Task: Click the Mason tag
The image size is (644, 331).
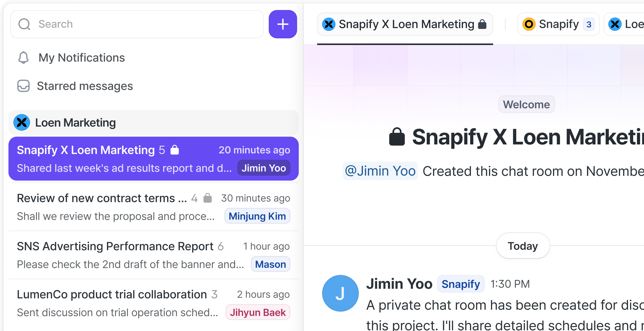Action: [271, 264]
